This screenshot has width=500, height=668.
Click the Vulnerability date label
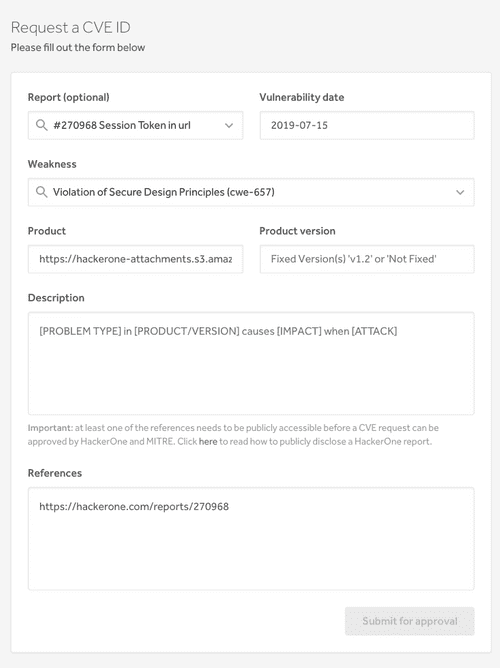[302, 98]
